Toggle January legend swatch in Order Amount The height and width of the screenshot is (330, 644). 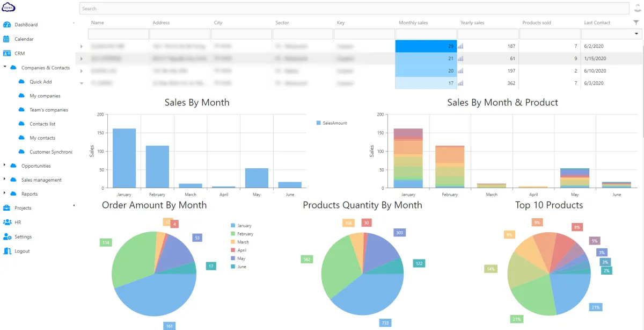tap(233, 226)
